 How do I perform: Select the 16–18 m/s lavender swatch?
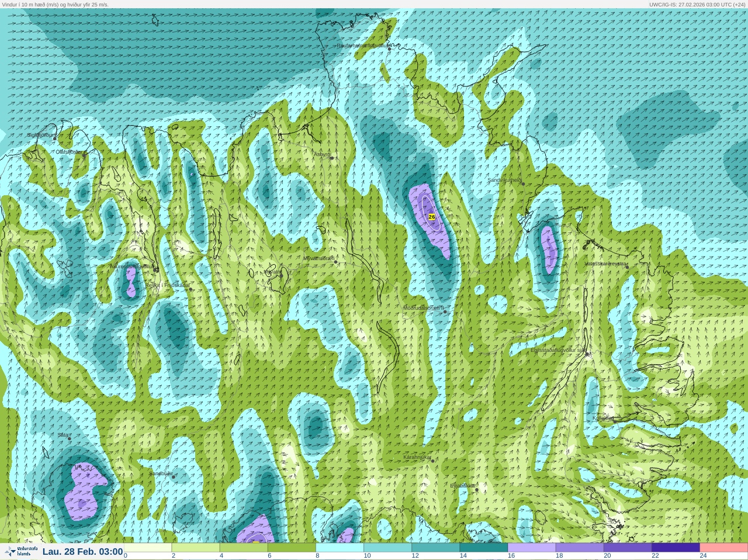click(x=532, y=548)
